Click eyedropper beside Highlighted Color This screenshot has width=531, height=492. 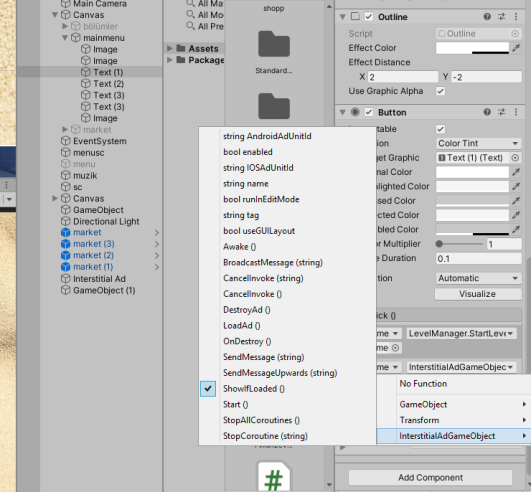coord(516,186)
